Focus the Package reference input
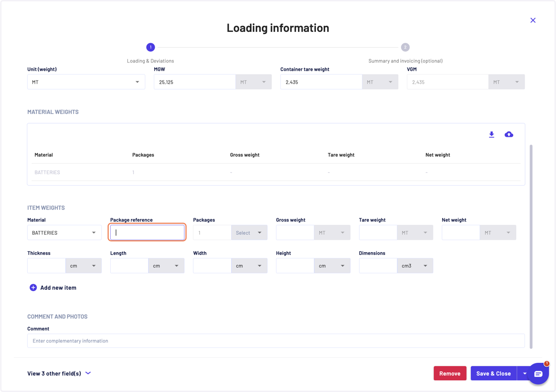The height and width of the screenshot is (392, 556). click(x=147, y=233)
